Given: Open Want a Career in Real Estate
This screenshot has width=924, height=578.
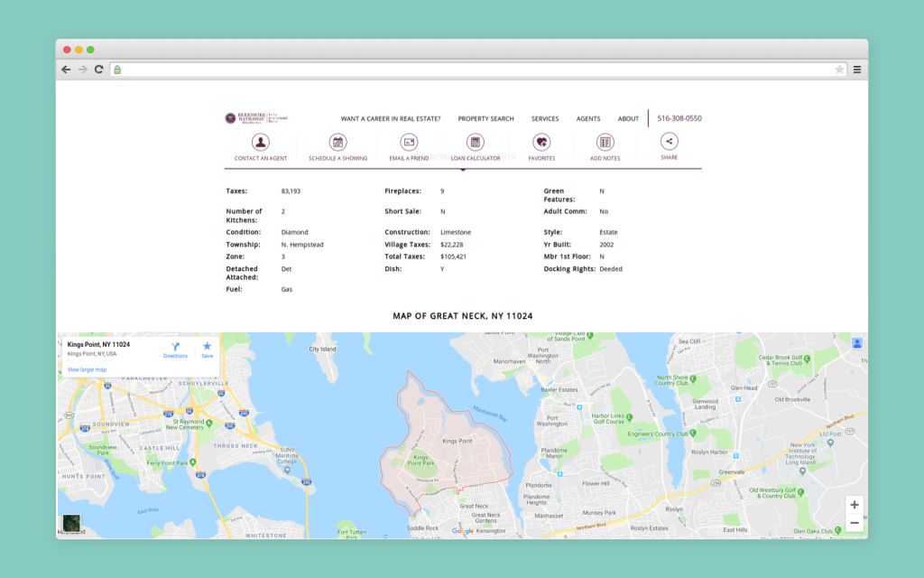Looking at the screenshot, I should 391,119.
